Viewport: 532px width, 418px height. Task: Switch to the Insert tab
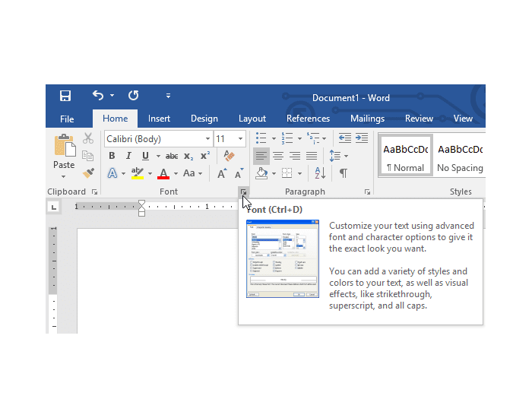159,119
